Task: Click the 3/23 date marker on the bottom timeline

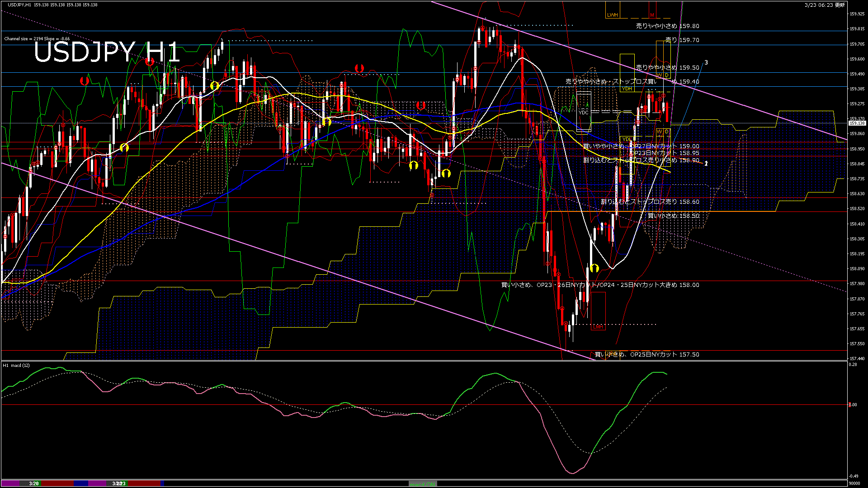Action: 118,483
